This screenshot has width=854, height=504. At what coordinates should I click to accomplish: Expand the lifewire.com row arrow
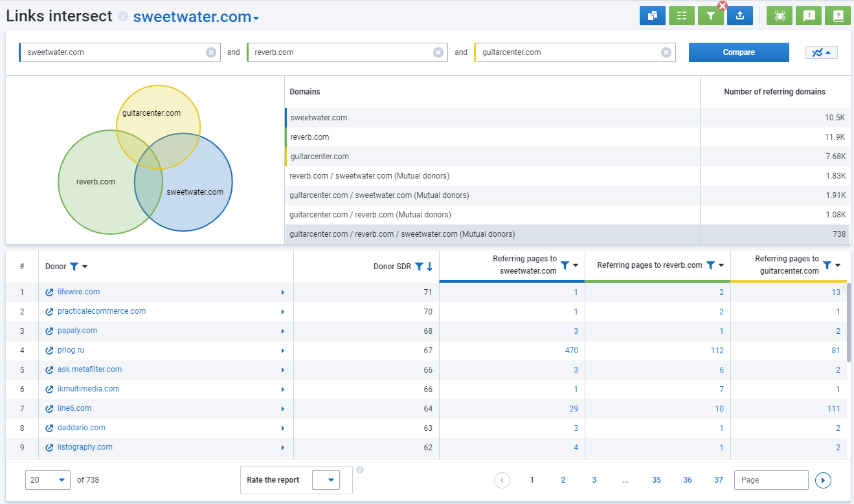[283, 292]
